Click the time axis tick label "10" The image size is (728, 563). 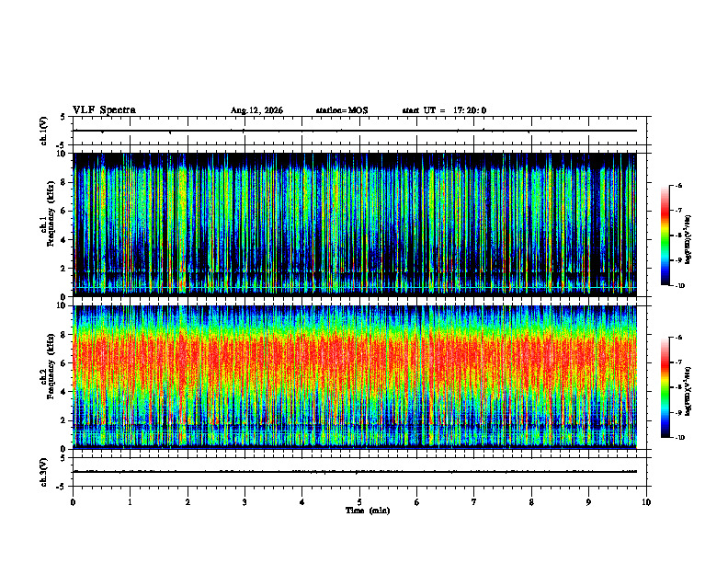point(646,502)
